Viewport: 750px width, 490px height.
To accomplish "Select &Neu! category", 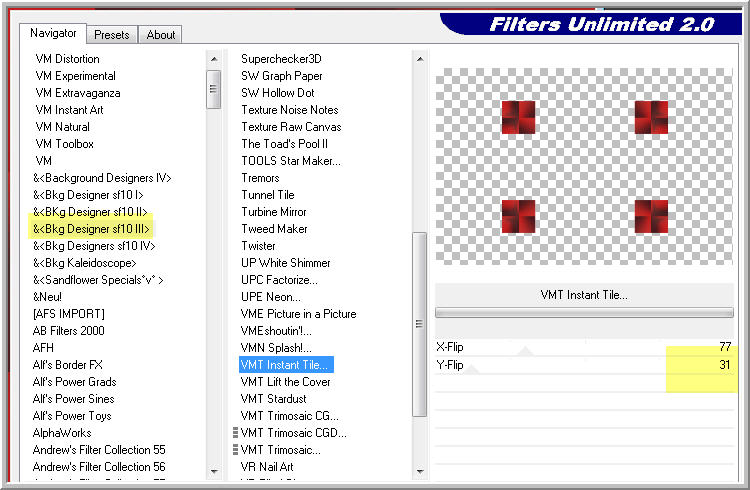I will coord(47,297).
